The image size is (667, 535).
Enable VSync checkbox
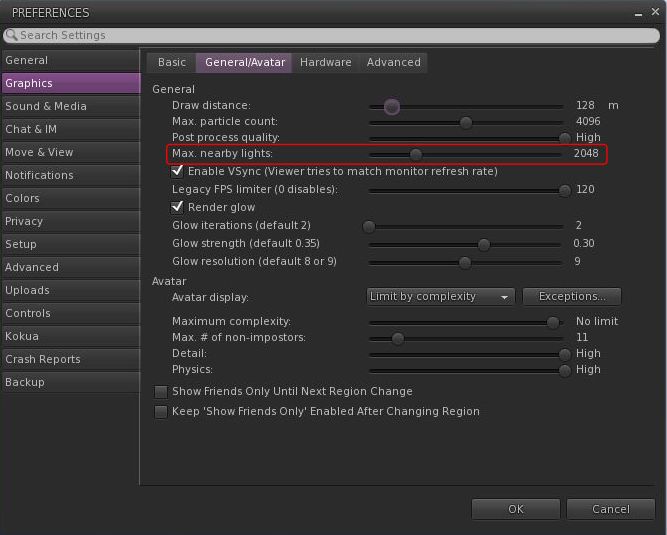coord(178,172)
